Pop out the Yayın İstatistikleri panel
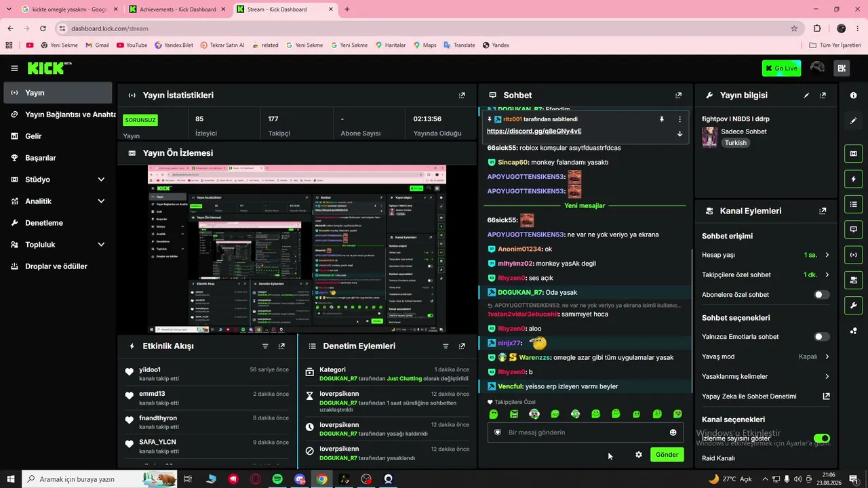Screen dimensions: 868x488 [462, 96]
